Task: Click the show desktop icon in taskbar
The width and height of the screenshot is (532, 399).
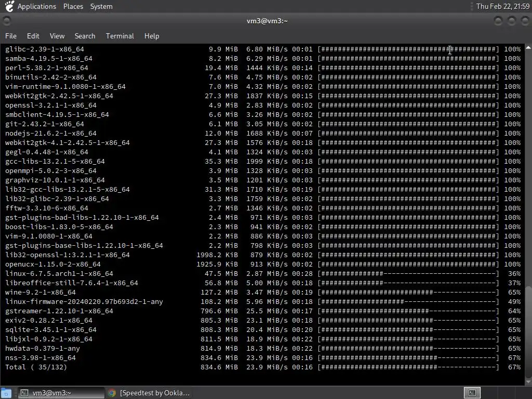Action: click(x=6, y=393)
